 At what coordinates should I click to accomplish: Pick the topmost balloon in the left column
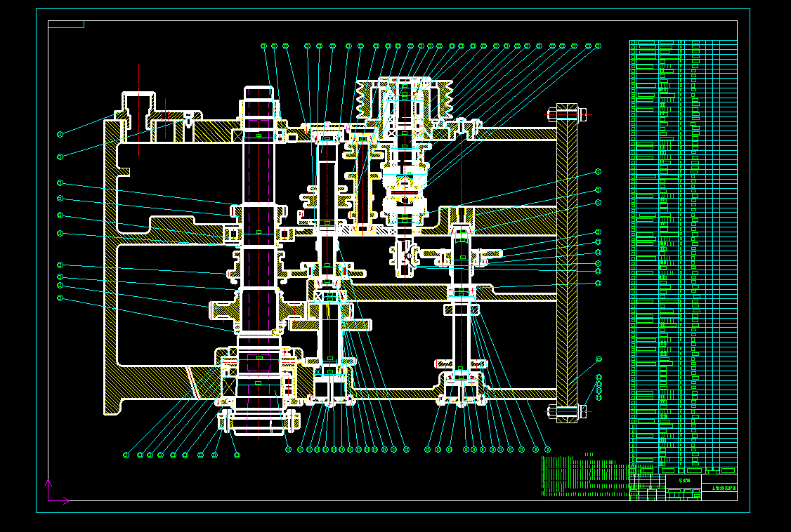(x=60, y=135)
